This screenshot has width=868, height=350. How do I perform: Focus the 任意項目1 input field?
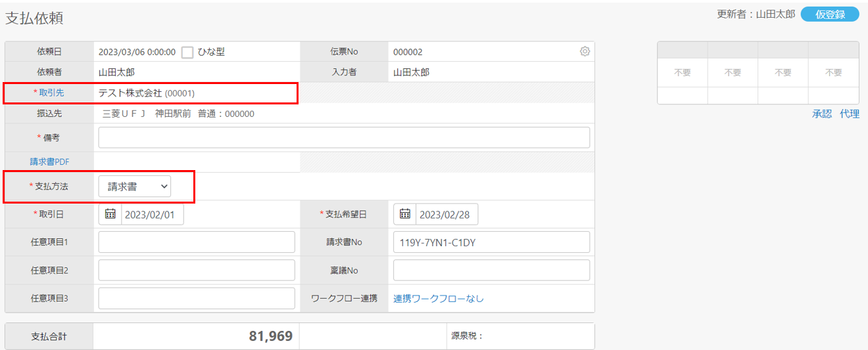[x=197, y=242]
